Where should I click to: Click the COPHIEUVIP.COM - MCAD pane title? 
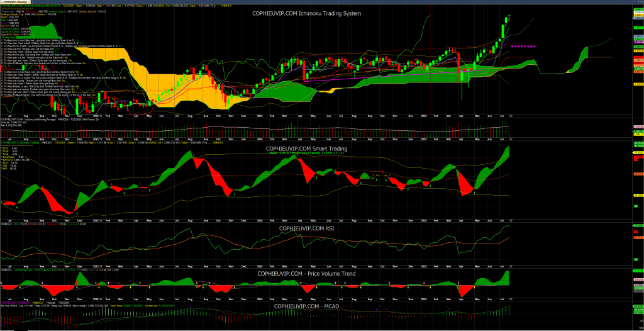tap(306, 306)
